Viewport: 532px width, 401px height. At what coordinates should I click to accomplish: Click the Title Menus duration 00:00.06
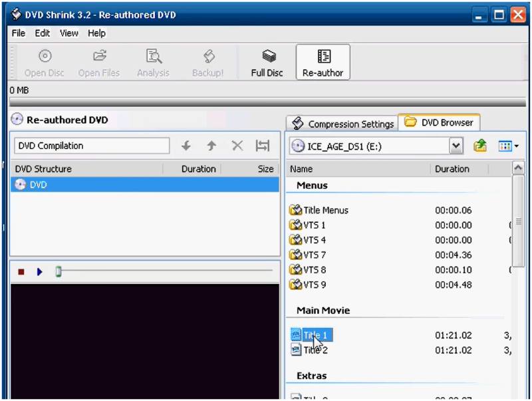[454, 210]
